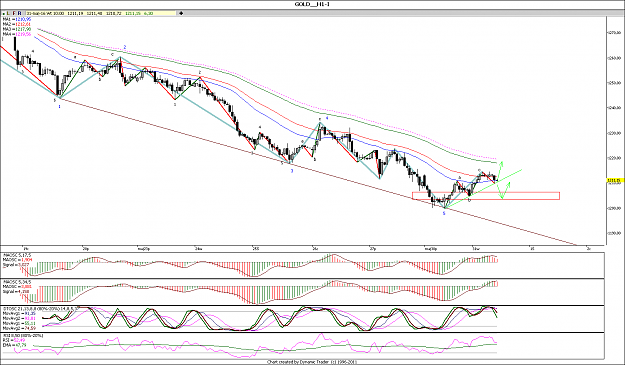625x365 pixels.
Task: Select the MA2 red value label
Action: click(x=23, y=24)
